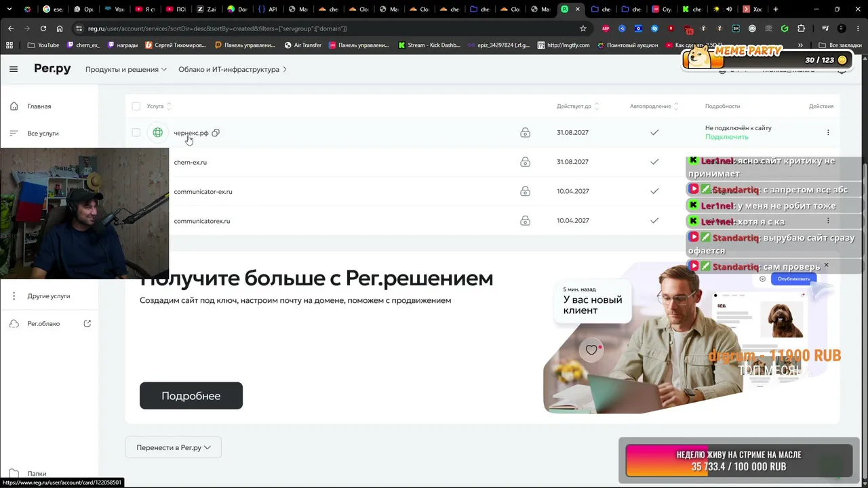Open a new browser tab
Image resolution: width=868 pixels, height=488 pixels.
coord(775,9)
